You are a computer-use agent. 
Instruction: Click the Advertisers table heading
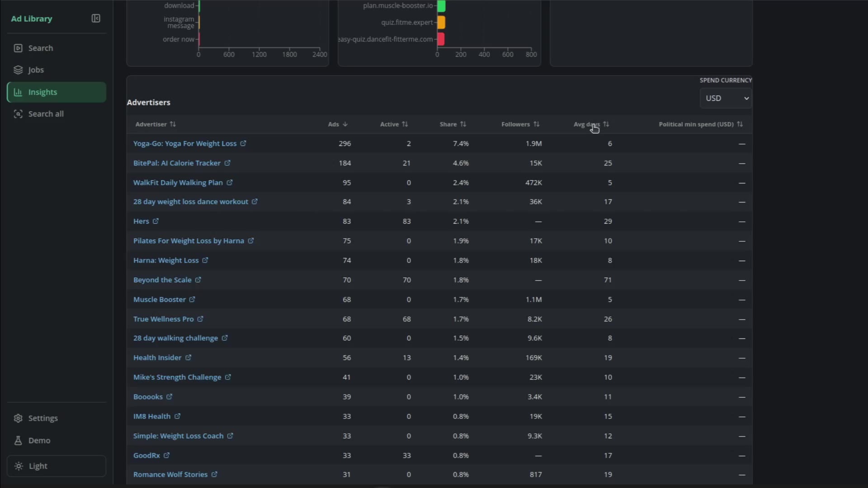pos(148,103)
